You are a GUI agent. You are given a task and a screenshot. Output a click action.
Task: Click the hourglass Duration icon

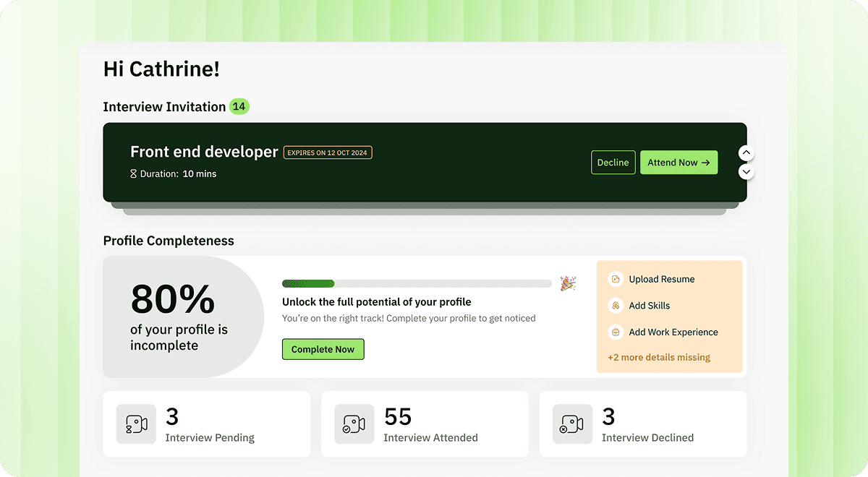point(133,174)
